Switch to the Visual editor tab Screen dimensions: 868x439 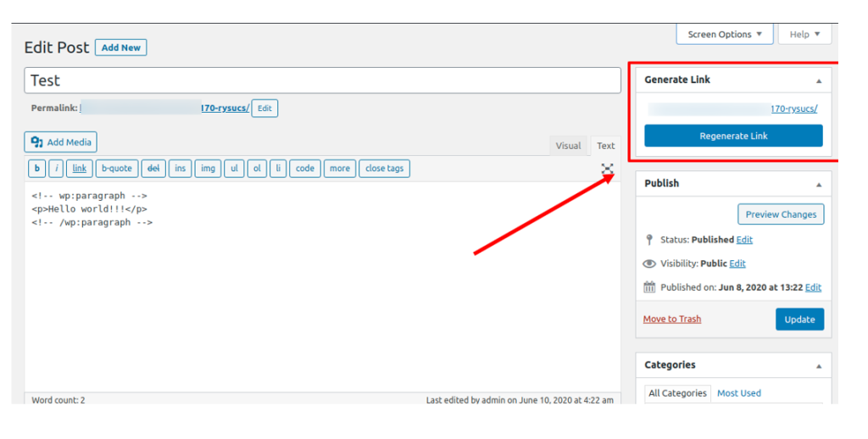(x=568, y=146)
